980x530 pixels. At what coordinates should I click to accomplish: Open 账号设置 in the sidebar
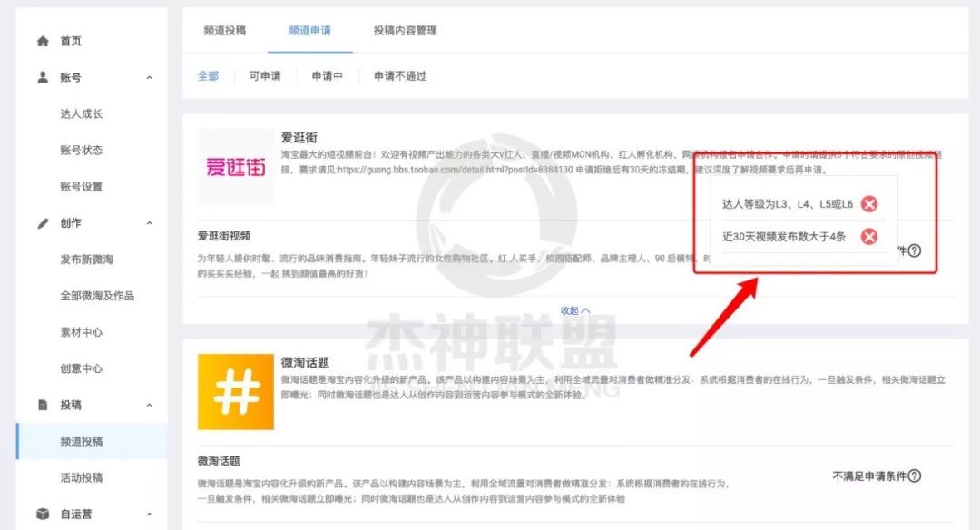[x=82, y=186]
